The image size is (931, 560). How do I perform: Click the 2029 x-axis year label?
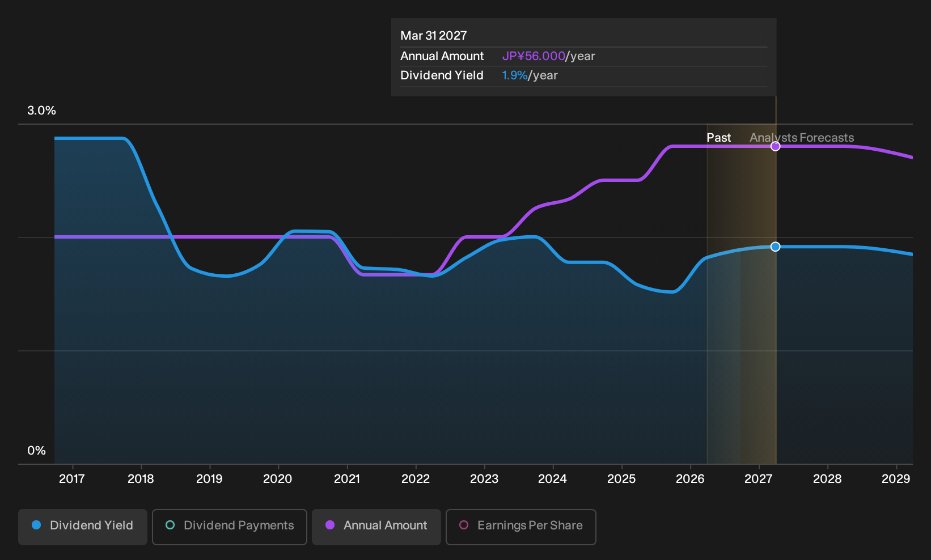[896, 479]
